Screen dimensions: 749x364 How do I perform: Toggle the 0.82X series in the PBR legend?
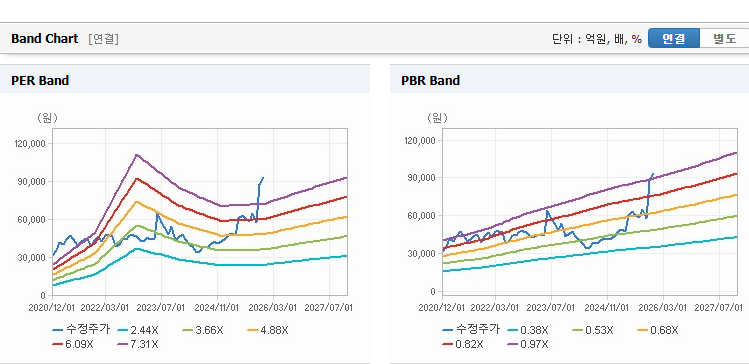[x=462, y=343]
